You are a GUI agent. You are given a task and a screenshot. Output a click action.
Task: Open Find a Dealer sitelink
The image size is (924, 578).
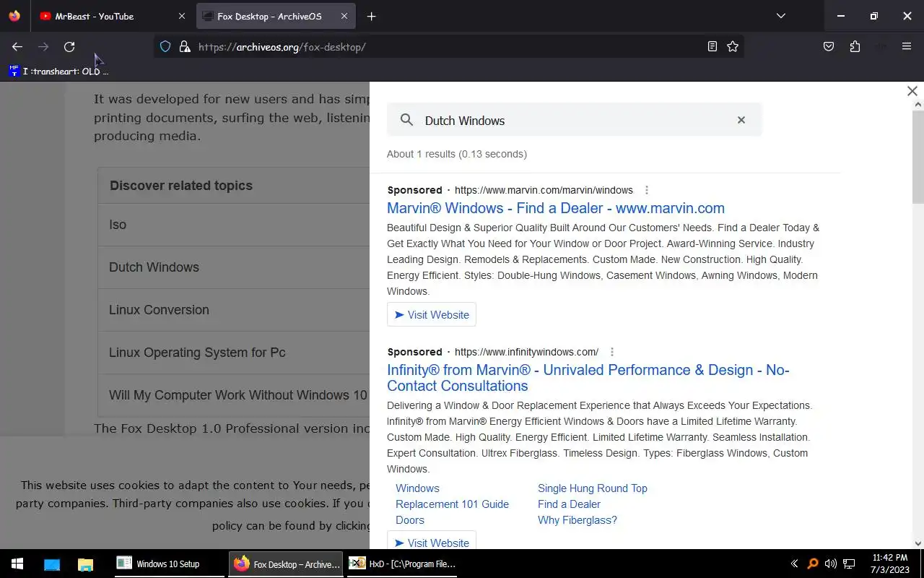point(569,504)
